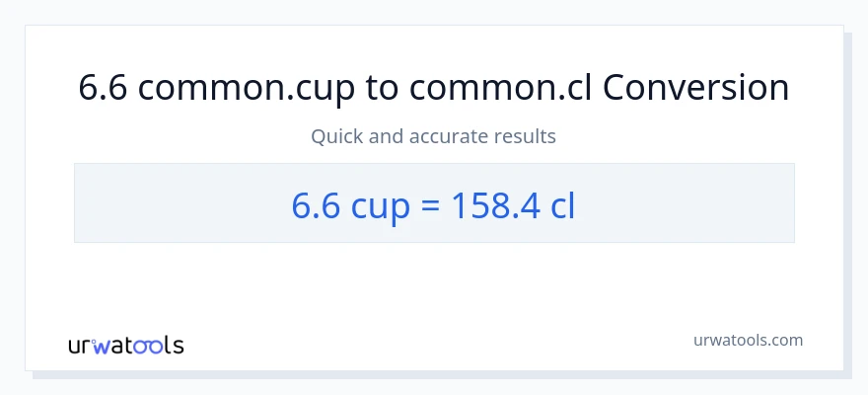Image resolution: width=868 pixels, height=395 pixels.
Task: Click the 'cl' unit in the result
Action: (563, 203)
